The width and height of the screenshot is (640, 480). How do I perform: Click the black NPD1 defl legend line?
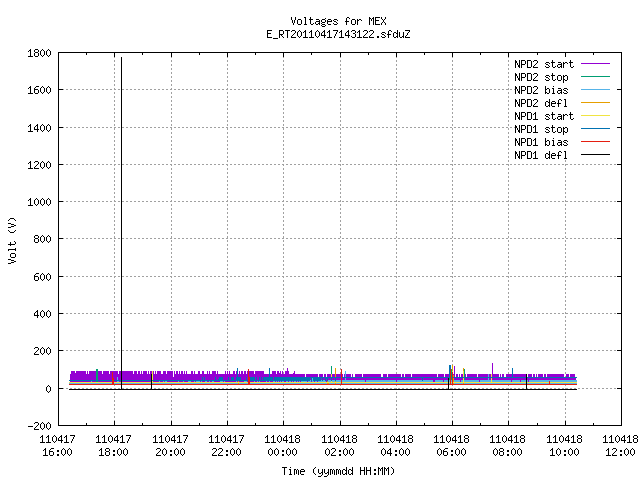click(596, 155)
